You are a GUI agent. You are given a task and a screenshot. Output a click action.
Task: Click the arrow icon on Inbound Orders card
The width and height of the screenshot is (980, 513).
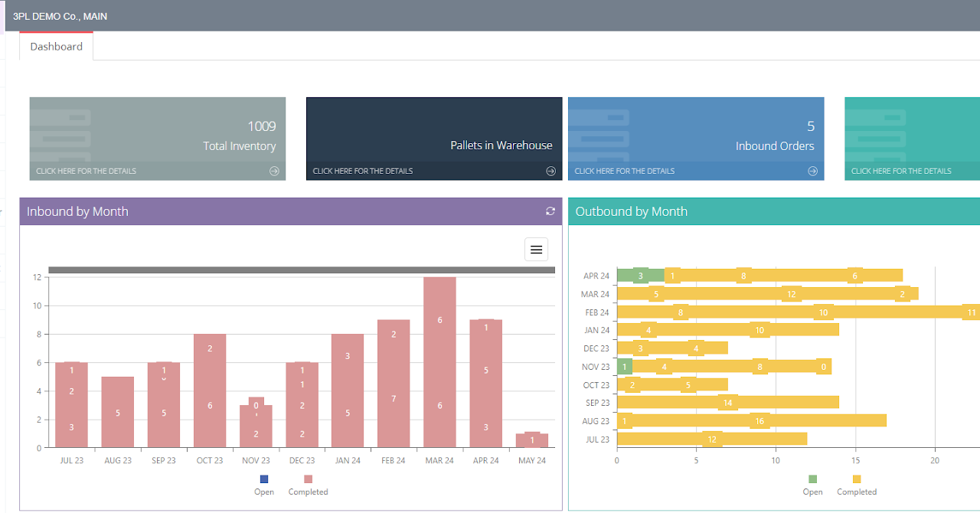tap(812, 172)
